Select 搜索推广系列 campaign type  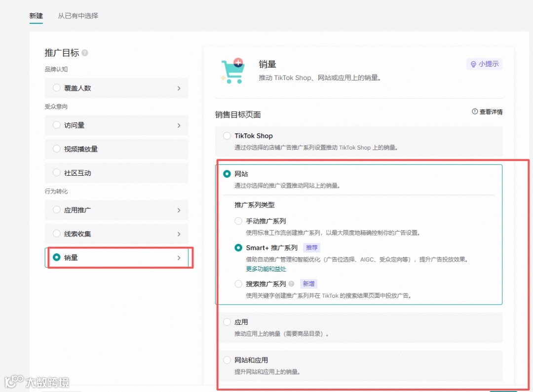coord(239,283)
